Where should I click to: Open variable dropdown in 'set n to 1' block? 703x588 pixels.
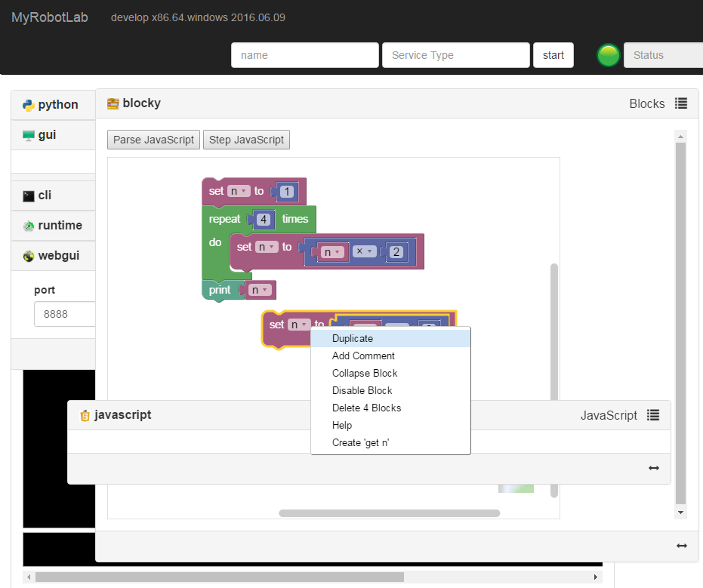pos(239,192)
